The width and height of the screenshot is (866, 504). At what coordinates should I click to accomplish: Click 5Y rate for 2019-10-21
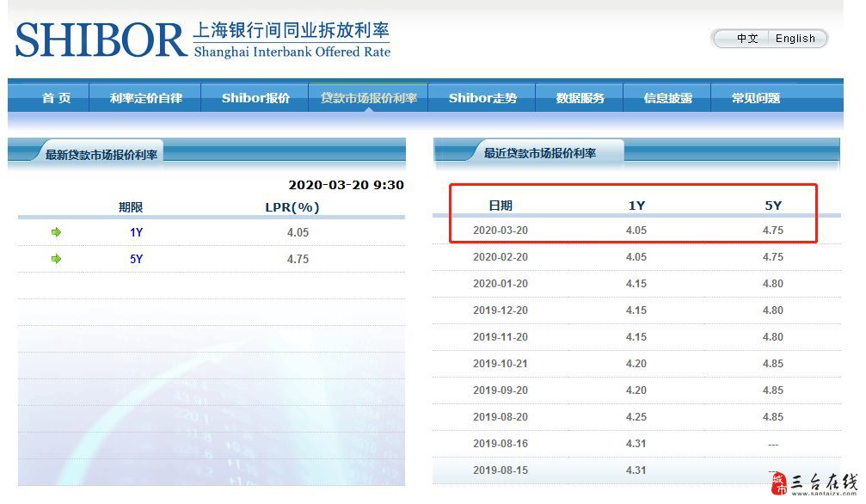772,364
